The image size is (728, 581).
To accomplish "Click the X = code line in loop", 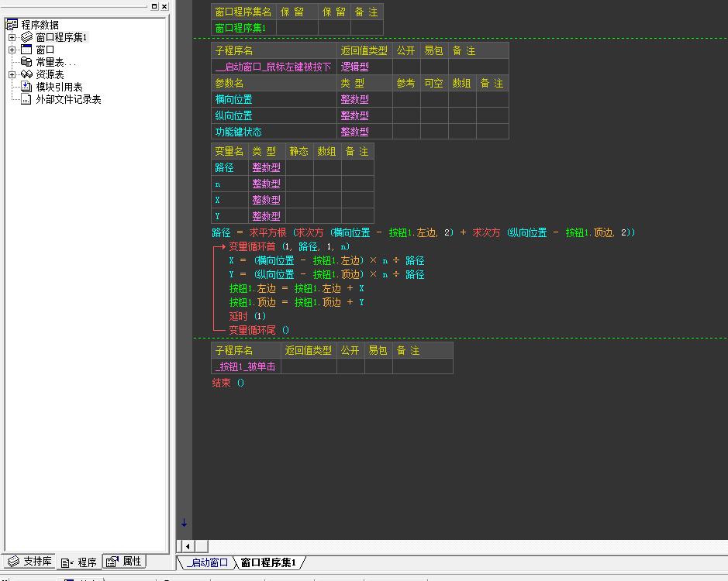I will tap(327, 260).
